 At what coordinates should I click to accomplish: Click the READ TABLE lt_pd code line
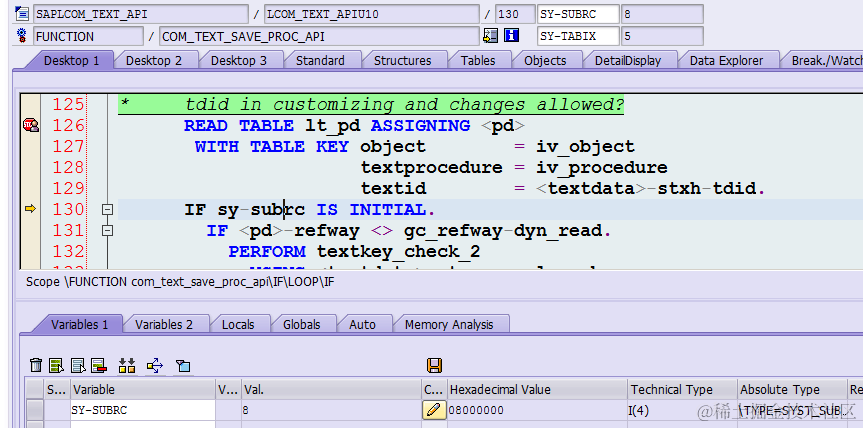tap(354, 125)
